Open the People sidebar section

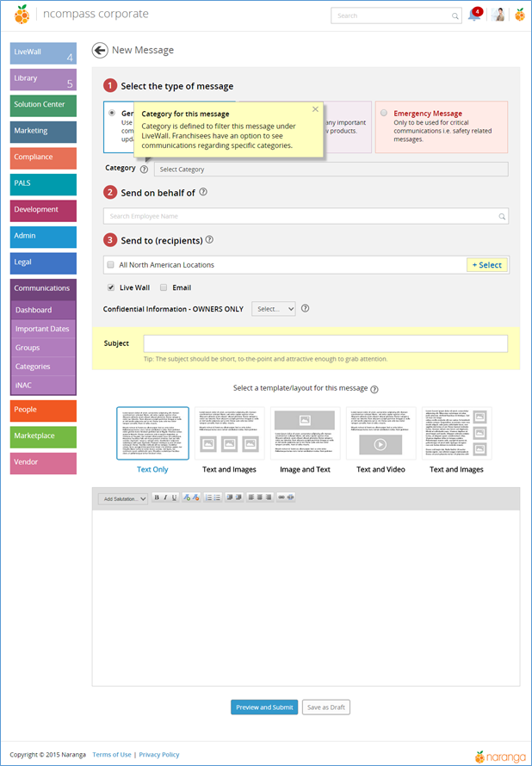click(x=43, y=411)
